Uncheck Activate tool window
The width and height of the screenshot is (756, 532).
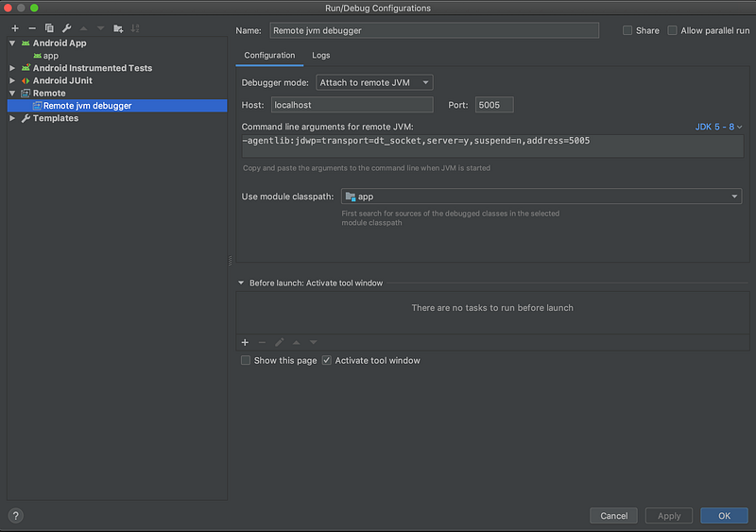[x=326, y=360]
